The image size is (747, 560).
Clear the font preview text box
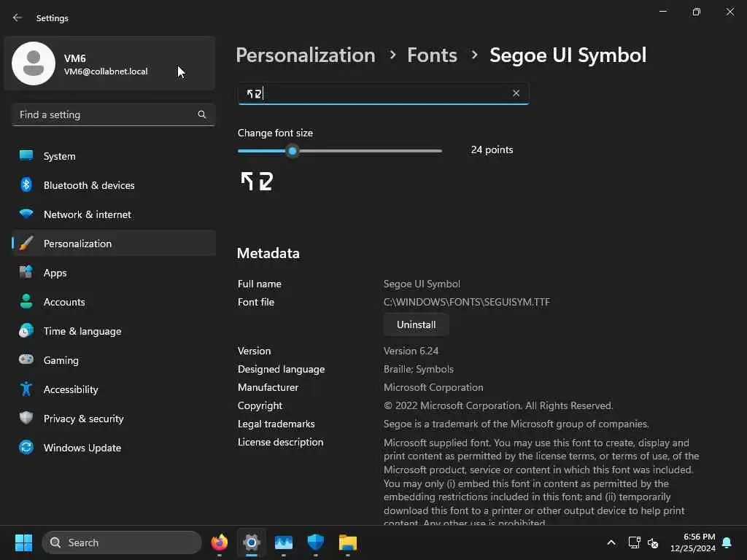click(516, 93)
